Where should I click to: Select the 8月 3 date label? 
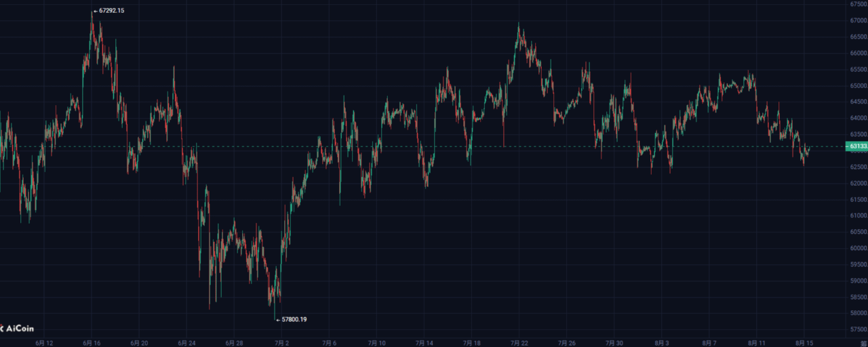coord(662,342)
